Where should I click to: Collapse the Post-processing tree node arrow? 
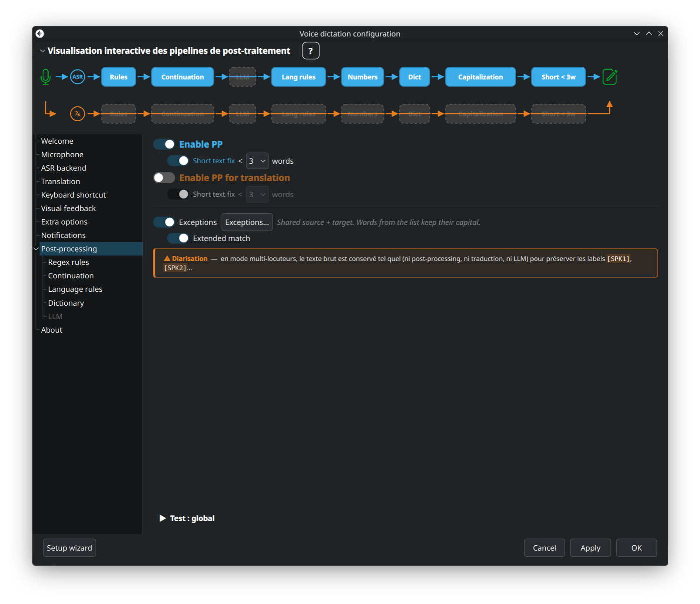[x=36, y=249]
